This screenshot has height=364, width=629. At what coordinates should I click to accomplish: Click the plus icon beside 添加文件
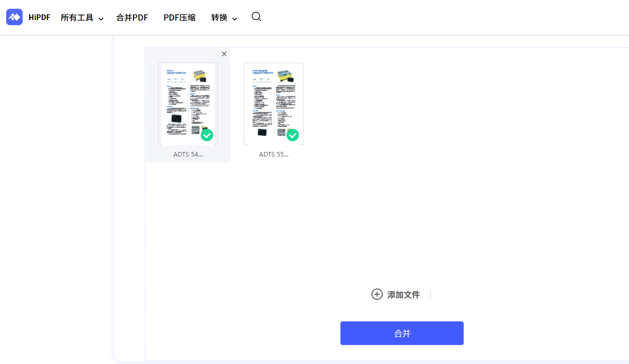pos(376,294)
